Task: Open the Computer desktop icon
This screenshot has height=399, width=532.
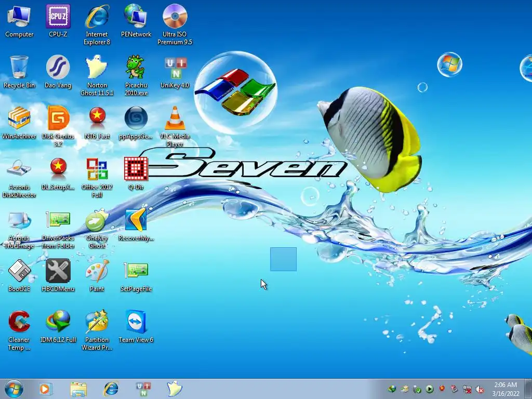Action: pos(19,21)
